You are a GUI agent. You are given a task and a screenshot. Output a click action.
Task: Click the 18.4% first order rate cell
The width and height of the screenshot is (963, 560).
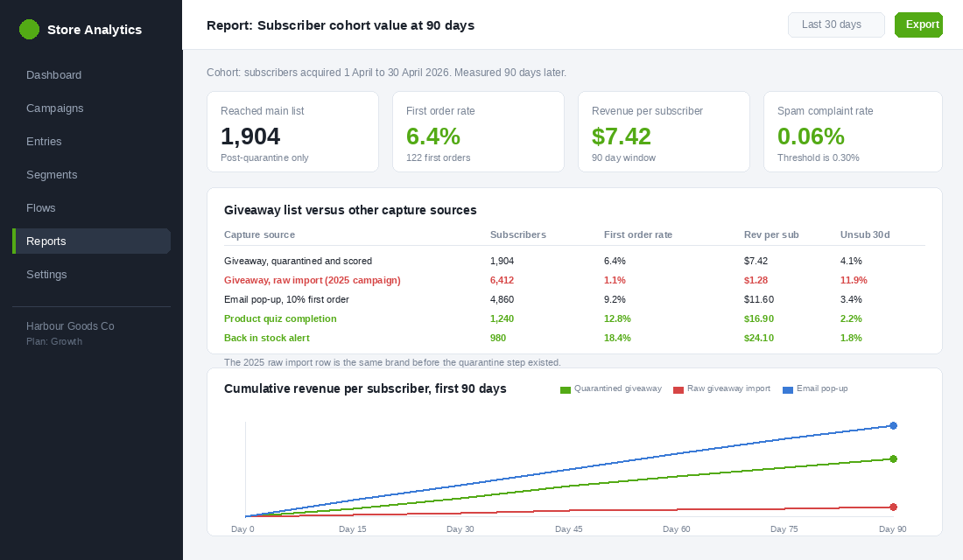coord(617,338)
